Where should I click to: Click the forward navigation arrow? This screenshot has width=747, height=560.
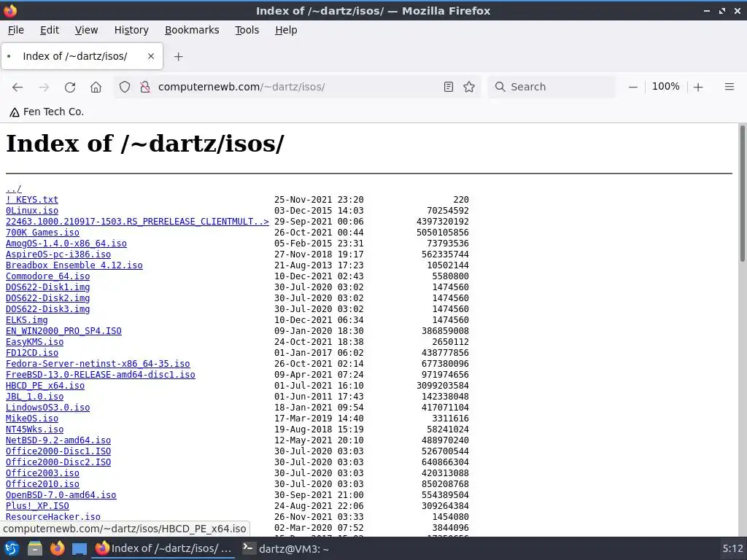coord(44,87)
